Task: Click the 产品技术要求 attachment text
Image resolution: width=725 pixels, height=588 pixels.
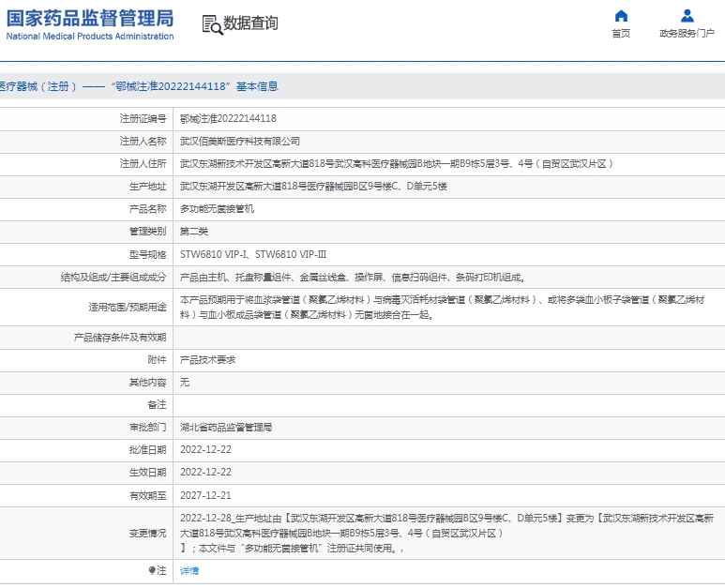Action: click(207, 359)
